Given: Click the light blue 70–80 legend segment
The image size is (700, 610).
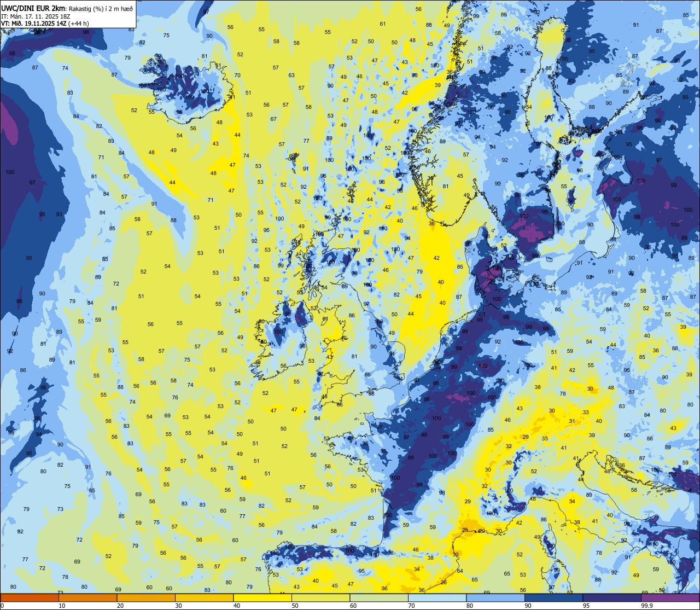Looking at the screenshot, I should [437, 597].
